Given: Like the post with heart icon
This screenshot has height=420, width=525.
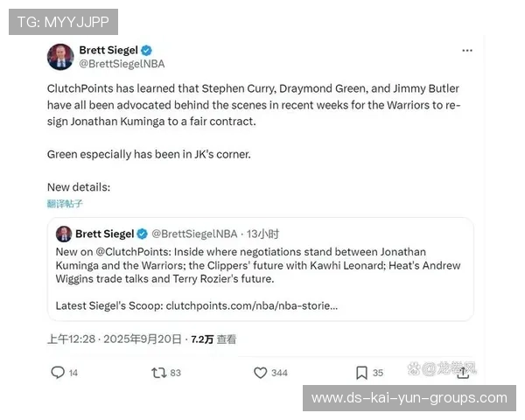Looking at the screenshot, I should pos(260,373).
